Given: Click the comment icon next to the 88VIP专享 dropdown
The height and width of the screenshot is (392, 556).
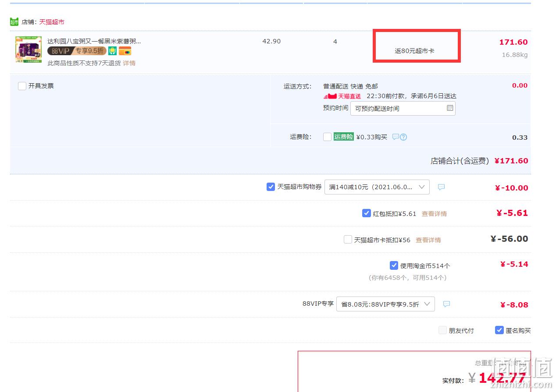Looking at the screenshot, I should click(x=446, y=304).
